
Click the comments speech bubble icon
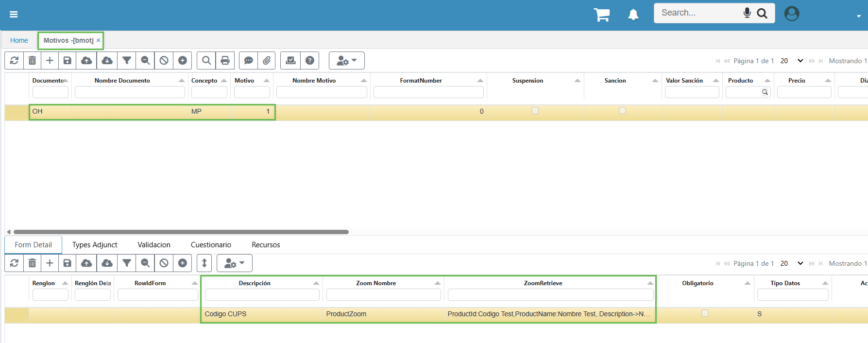[x=248, y=61]
